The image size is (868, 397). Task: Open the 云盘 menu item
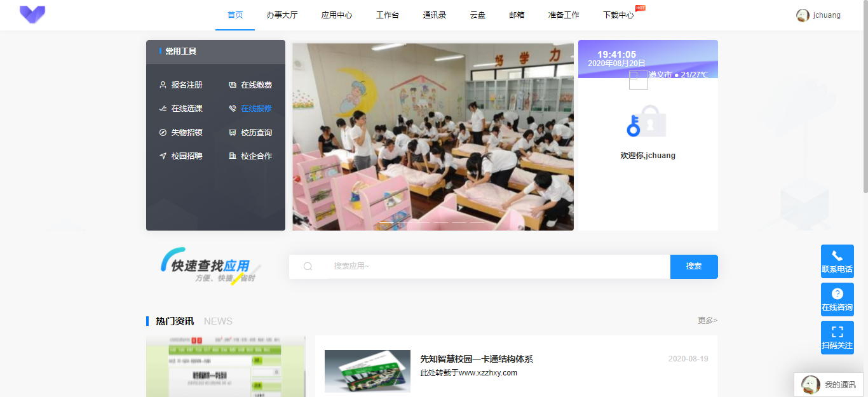coord(478,15)
